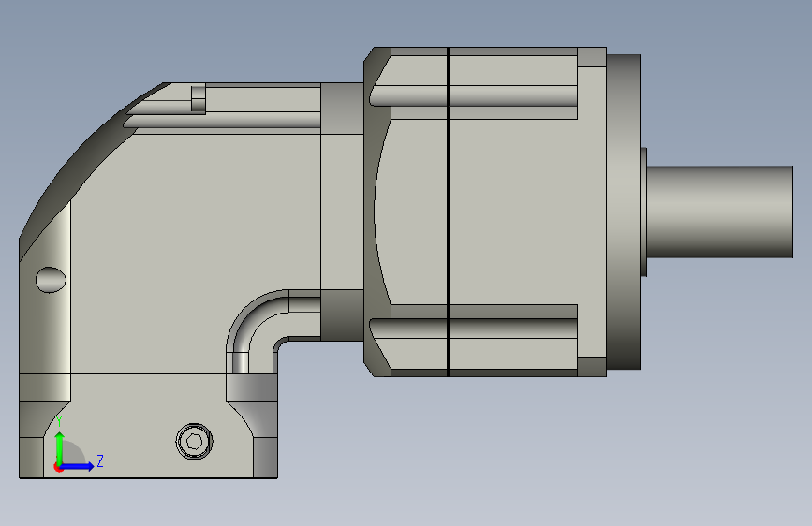
Task: Select the cylindrical output shaft on the right
Action: coord(720,212)
